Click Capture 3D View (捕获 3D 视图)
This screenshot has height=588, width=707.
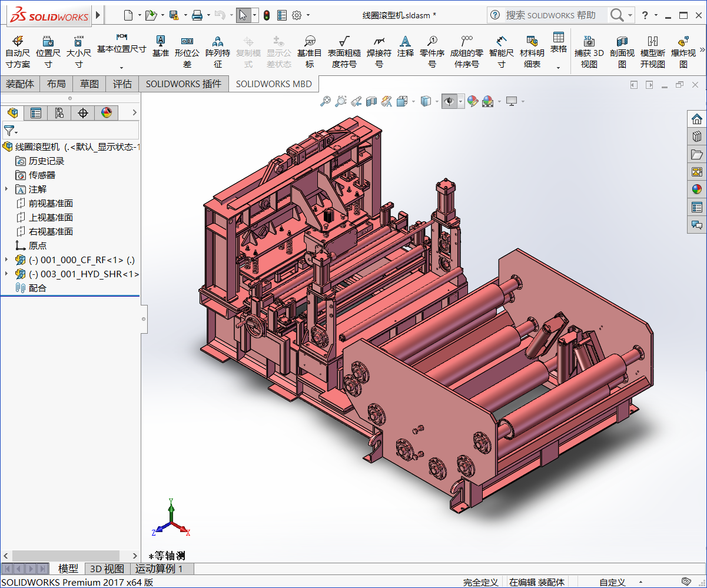(589, 51)
